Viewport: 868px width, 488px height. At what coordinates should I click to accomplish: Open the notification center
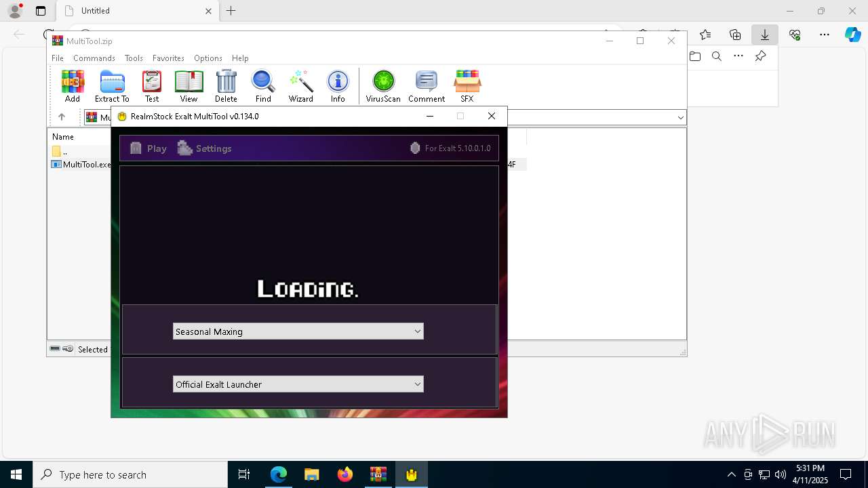tap(846, 474)
